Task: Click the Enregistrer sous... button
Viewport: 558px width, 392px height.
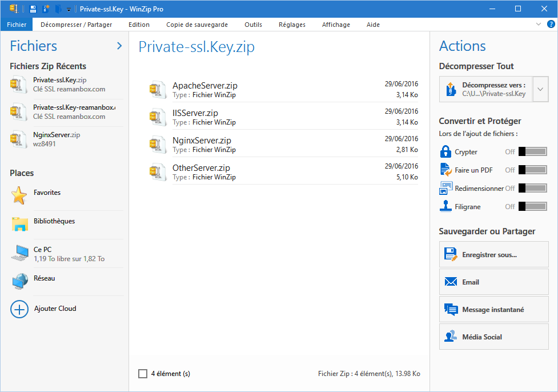Action: point(493,255)
